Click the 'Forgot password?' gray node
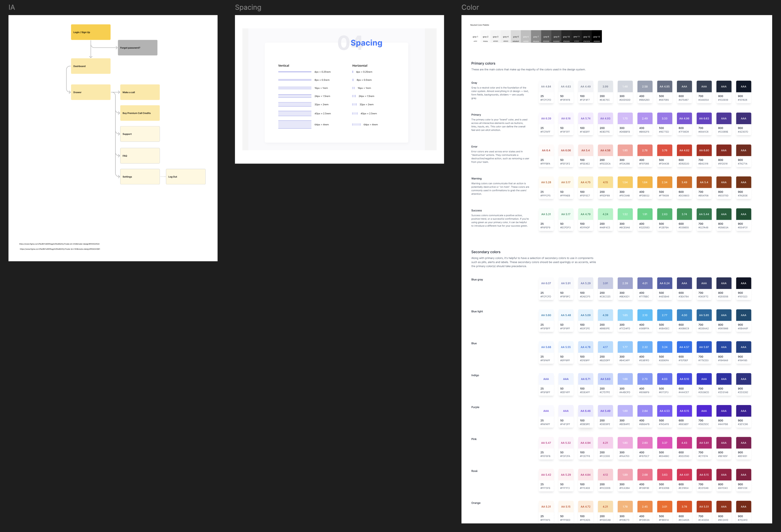Screen dimensions: 781x532 coord(138,48)
